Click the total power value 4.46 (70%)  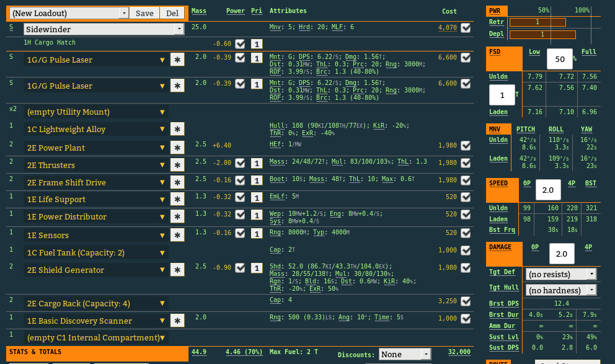244,352
